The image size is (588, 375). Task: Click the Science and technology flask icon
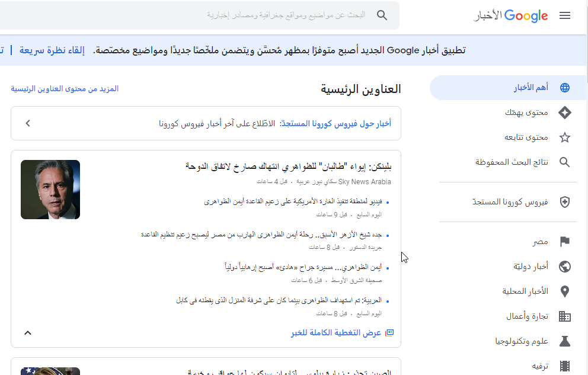coord(565,341)
